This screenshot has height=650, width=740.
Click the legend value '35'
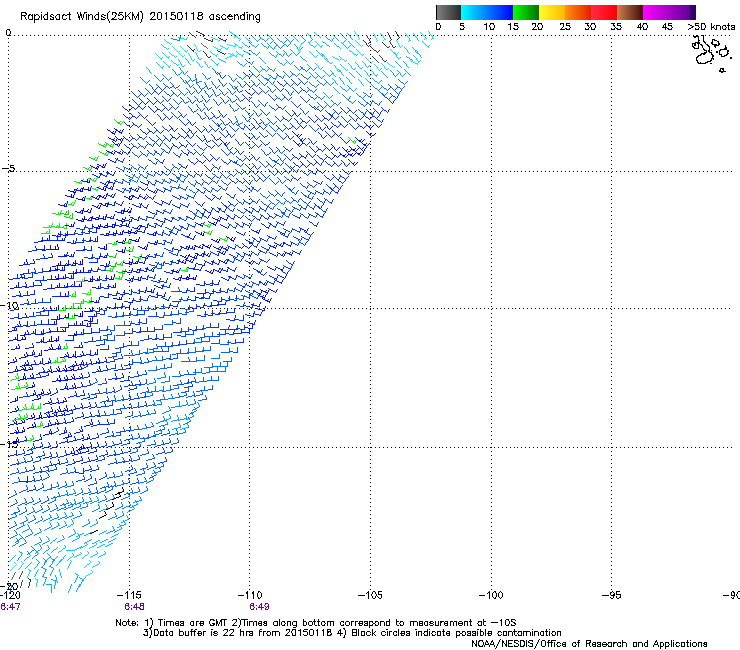616,26
